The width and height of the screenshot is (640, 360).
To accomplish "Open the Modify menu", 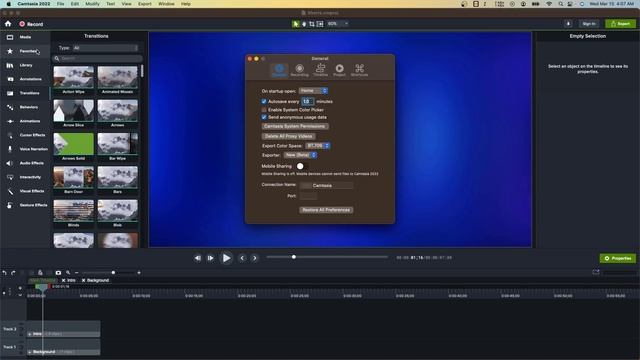I will [92, 4].
